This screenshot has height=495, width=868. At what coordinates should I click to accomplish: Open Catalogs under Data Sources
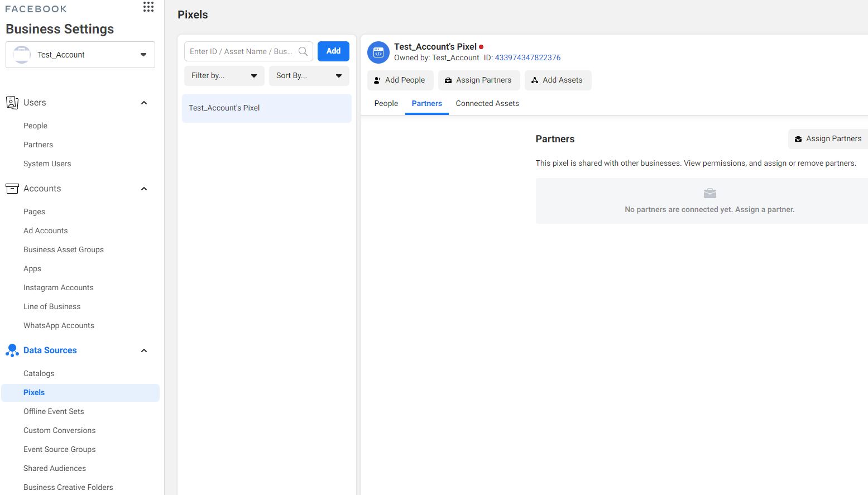point(39,373)
